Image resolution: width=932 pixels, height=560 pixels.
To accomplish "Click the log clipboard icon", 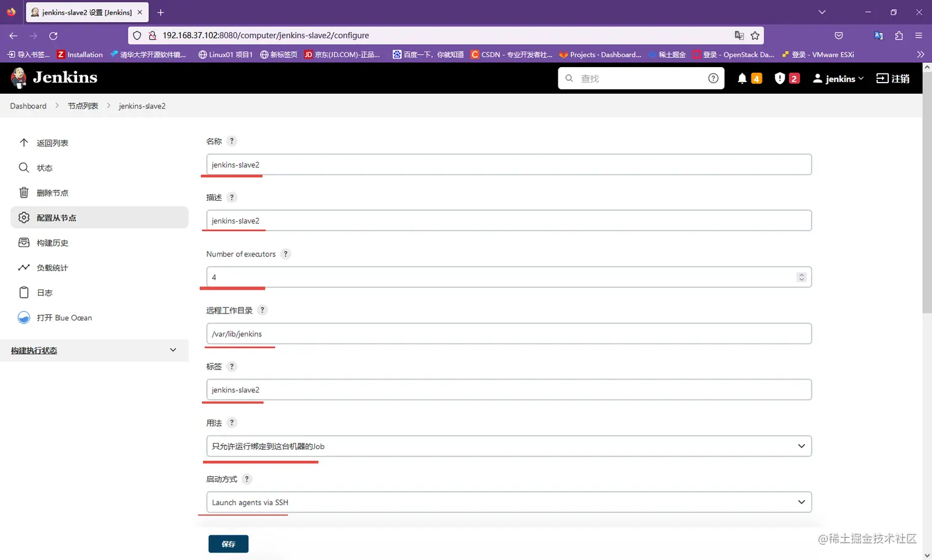I will coord(24,293).
